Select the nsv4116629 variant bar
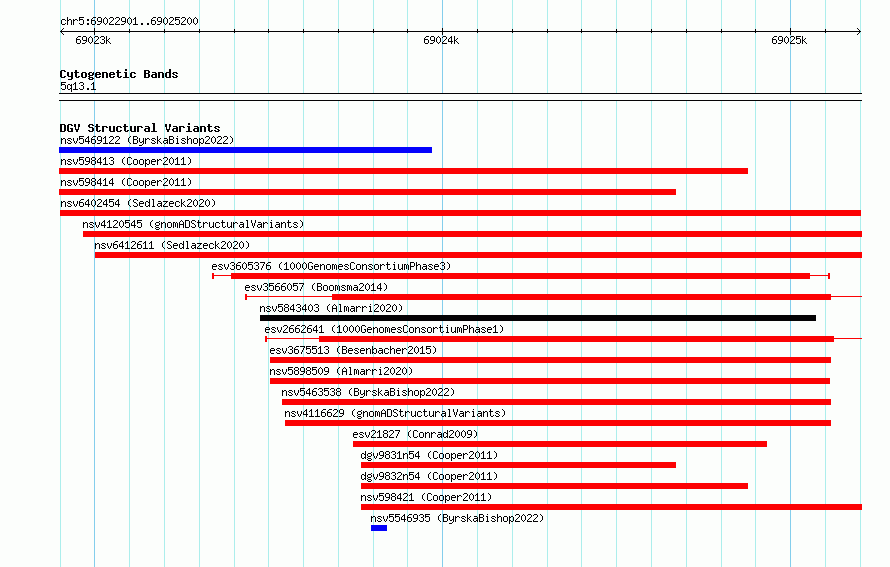 tap(558, 423)
